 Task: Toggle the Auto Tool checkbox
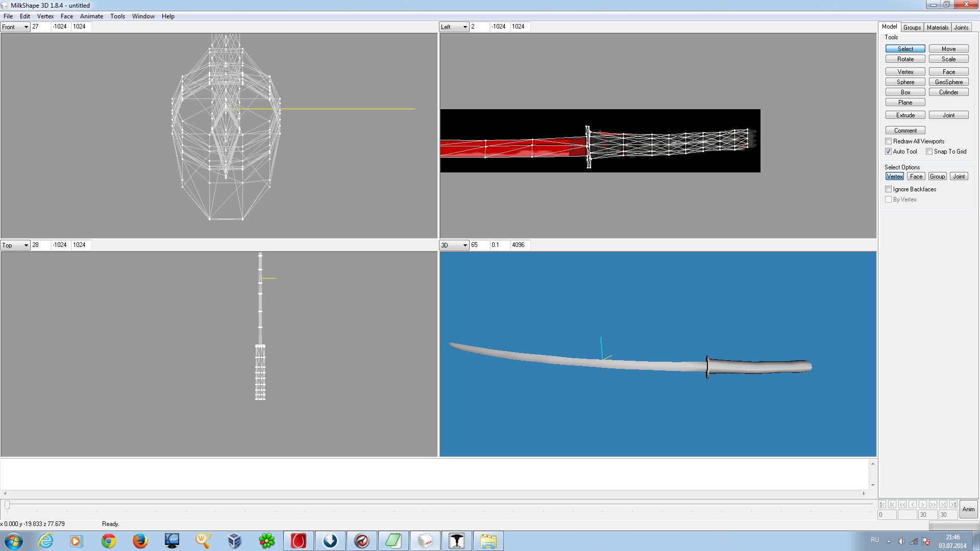pos(889,152)
